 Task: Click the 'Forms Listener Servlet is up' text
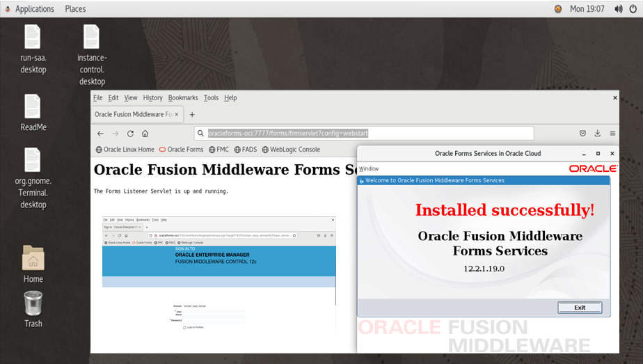click(x=161, y=191)
